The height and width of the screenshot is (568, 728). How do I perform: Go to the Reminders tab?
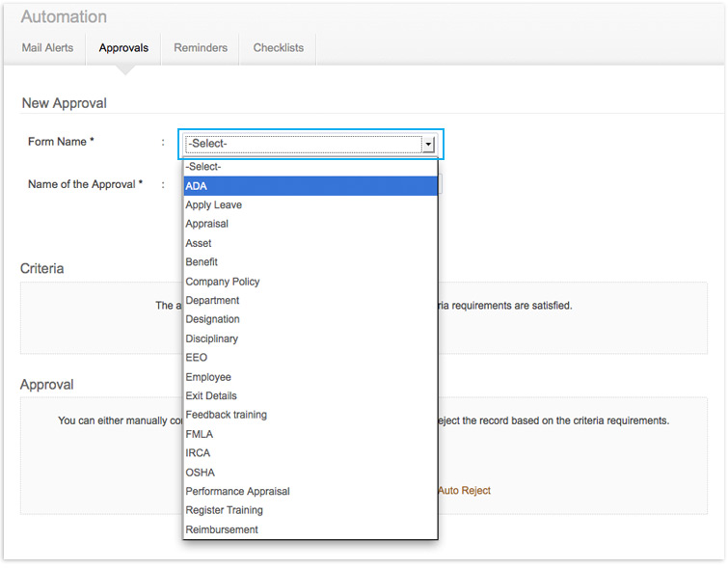(201, 47)
